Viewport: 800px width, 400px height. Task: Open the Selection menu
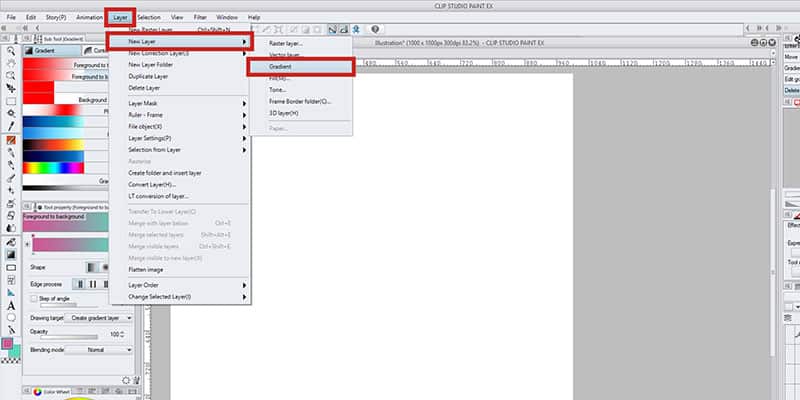[149, 17]
